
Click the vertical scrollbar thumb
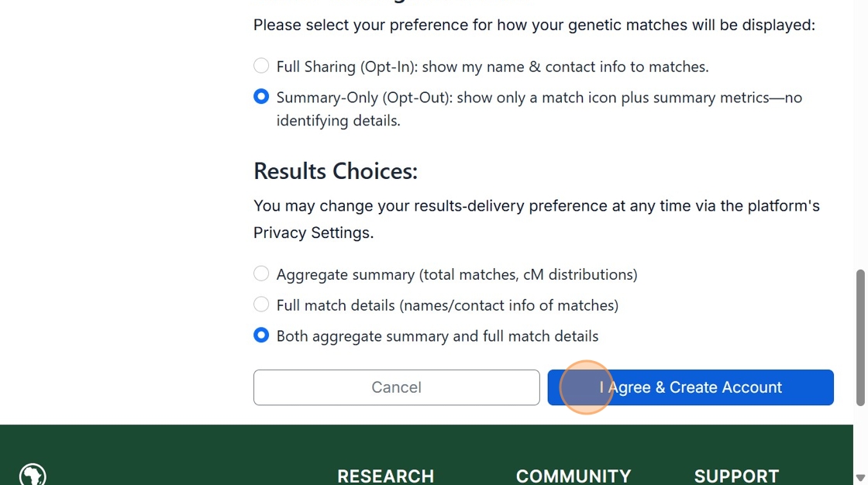859,337
